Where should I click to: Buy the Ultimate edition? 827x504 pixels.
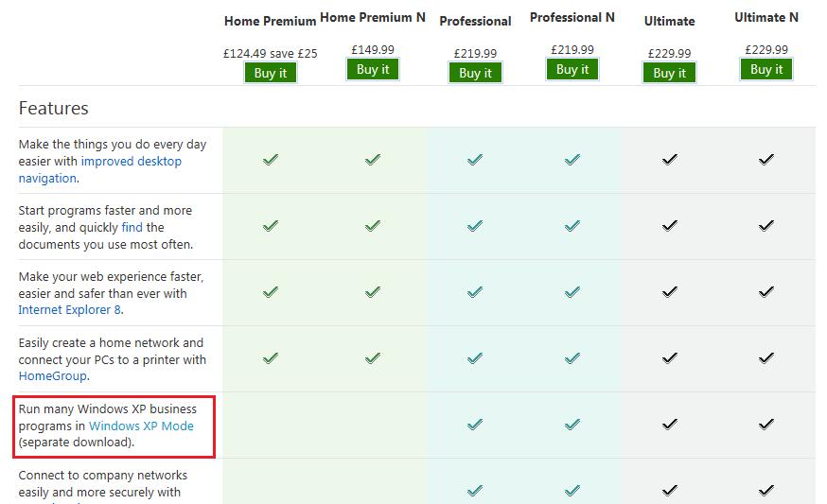pos(669,73)
